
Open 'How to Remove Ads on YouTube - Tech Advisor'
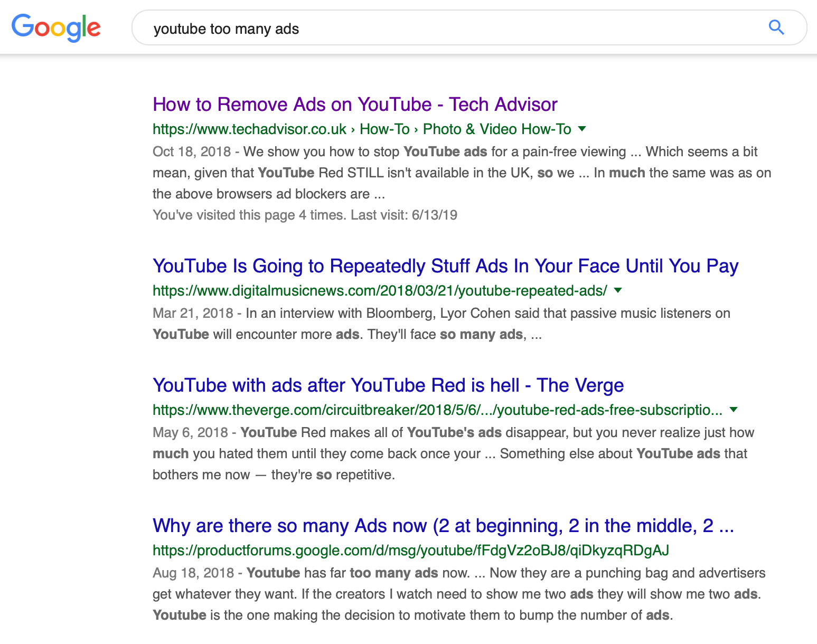[355, 105]
